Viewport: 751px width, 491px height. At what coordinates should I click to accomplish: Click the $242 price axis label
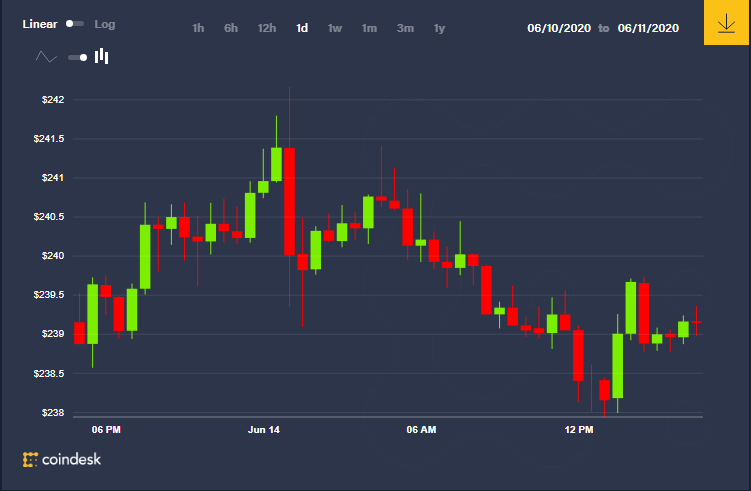[53, 100]
